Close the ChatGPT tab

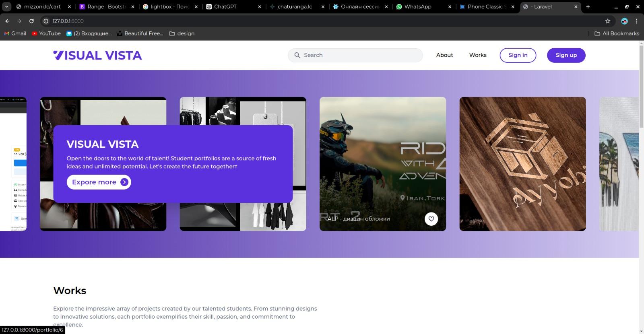click(260, 7)
